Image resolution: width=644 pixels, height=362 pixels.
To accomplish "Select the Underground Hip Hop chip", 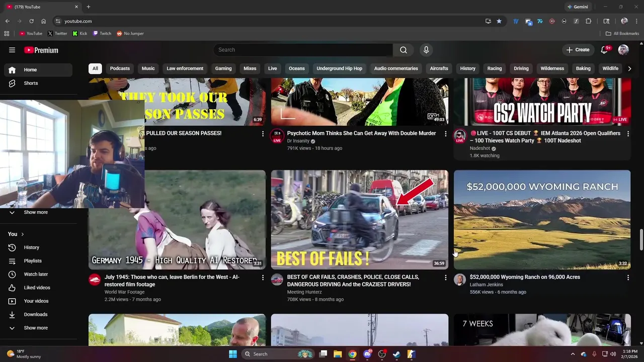I will [x=339, y=68].
